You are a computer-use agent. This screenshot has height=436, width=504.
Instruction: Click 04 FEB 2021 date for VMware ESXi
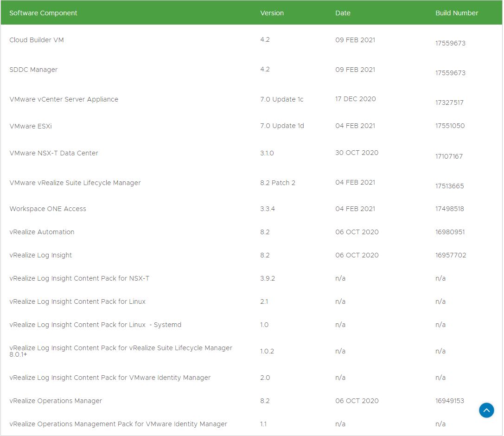tap(355, 126)
